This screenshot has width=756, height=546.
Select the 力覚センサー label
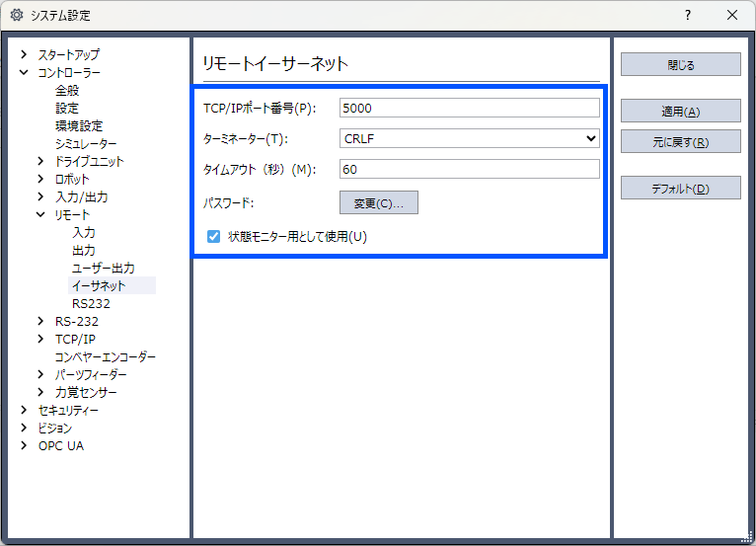tap(86, 392)
